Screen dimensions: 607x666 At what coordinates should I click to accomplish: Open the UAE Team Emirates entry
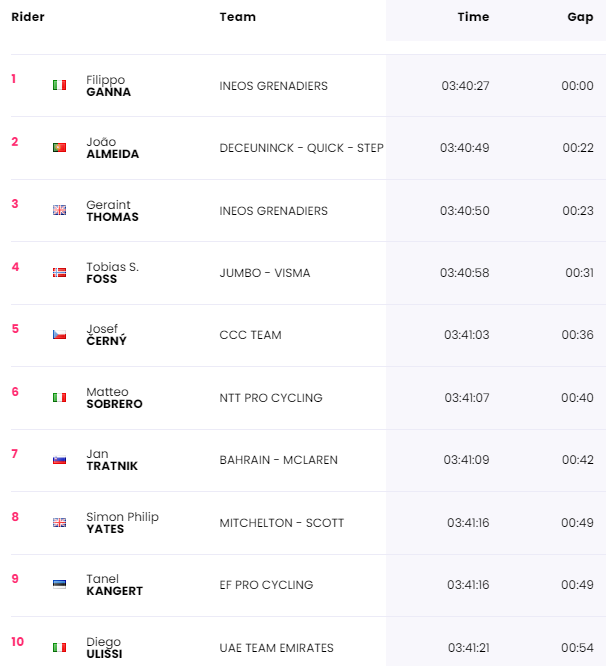[x=276, y=648]
